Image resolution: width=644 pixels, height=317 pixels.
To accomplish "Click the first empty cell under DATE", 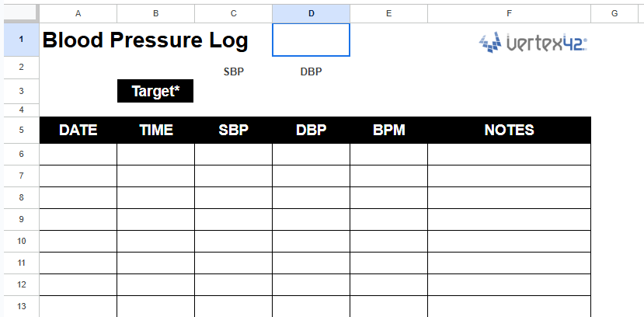I will (x=78, y=155).
